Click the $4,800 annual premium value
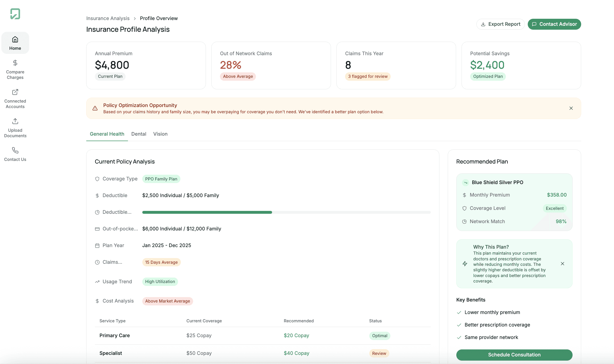 tap(112, 65)
